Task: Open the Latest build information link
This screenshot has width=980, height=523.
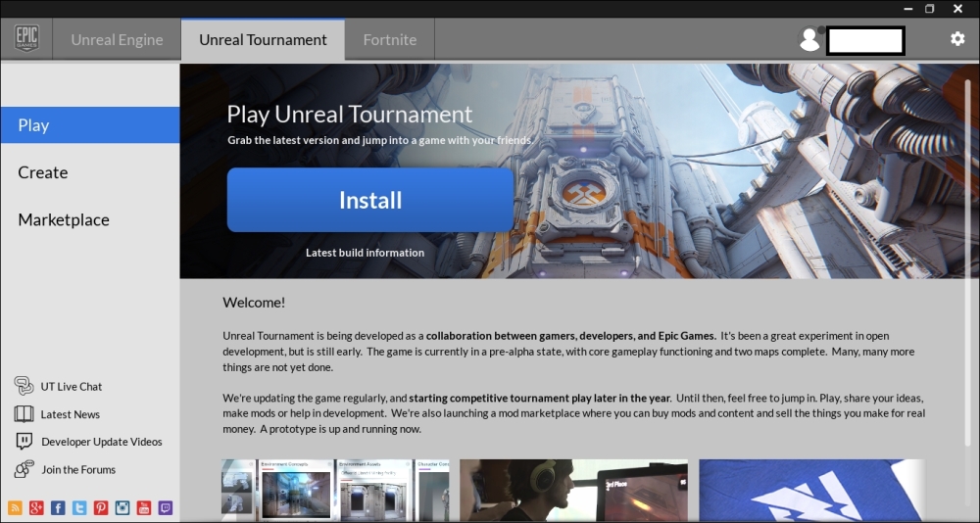Action: click(x=365, y=253)
